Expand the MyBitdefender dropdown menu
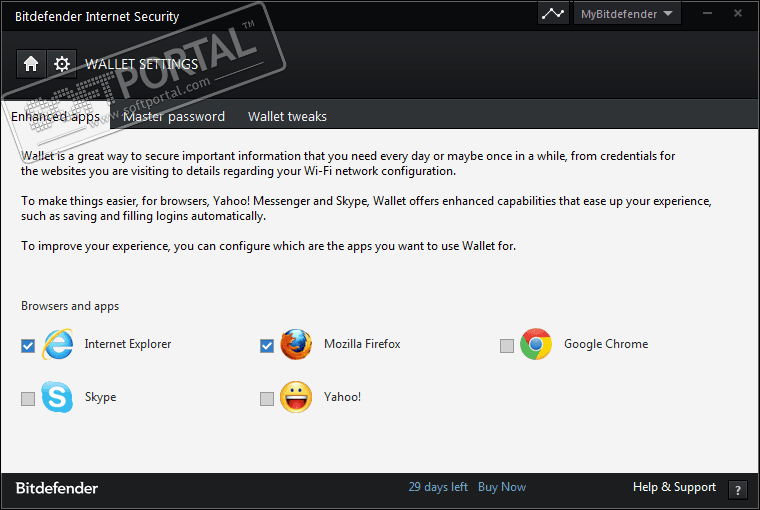 click(x=626, y=14)
